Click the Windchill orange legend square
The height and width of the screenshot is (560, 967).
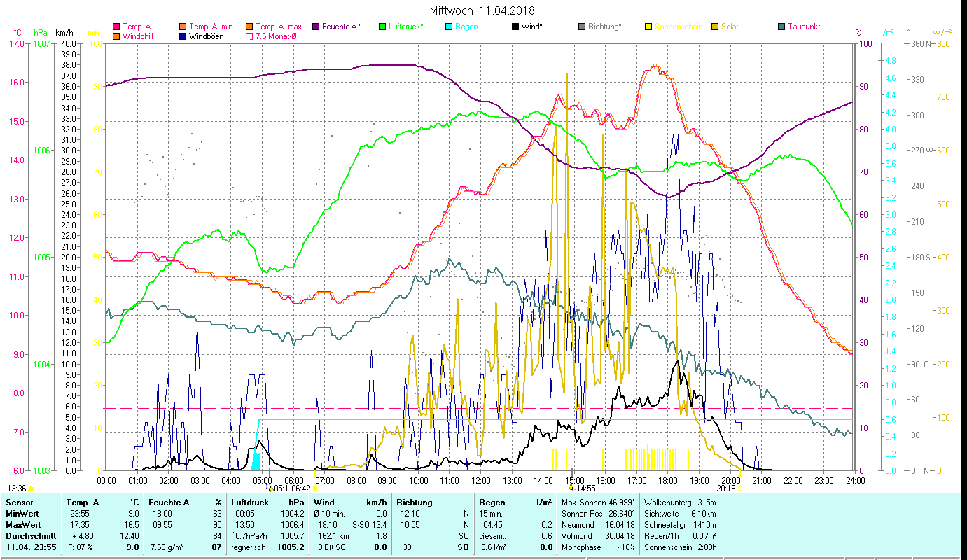tap(116, 36)
